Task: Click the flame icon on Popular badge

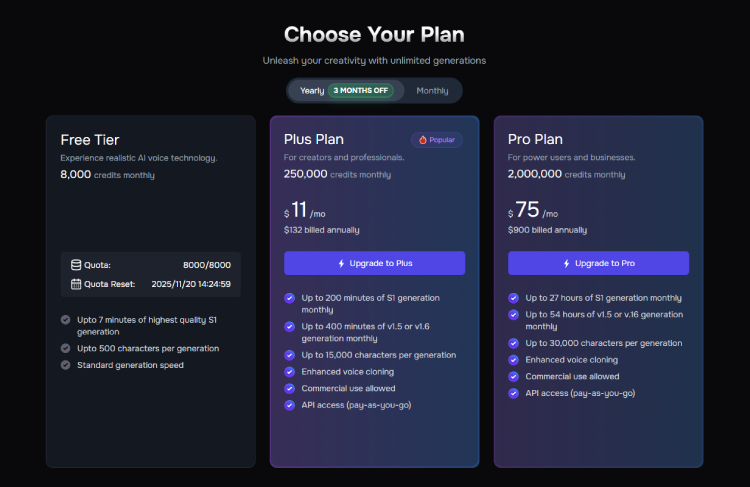Action: coord(423,140)
